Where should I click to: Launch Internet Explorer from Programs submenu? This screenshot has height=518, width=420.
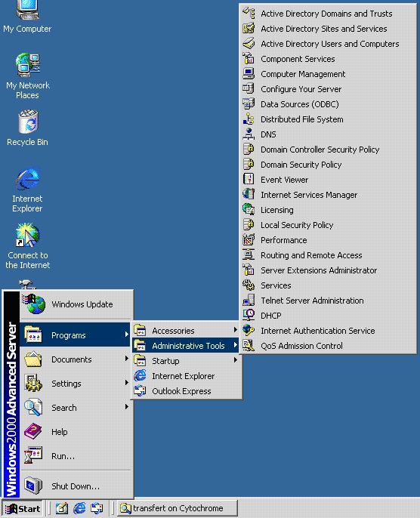(186, 376)
